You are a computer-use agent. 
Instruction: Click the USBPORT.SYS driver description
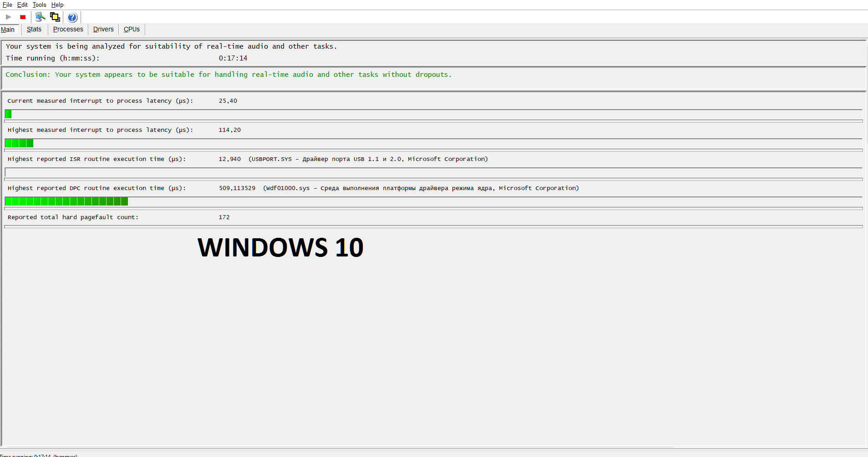click(368, 159)
